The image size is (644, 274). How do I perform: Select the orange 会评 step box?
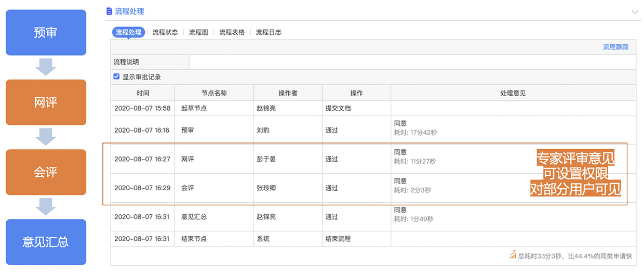pyautogui.click(x=46, y=172)
